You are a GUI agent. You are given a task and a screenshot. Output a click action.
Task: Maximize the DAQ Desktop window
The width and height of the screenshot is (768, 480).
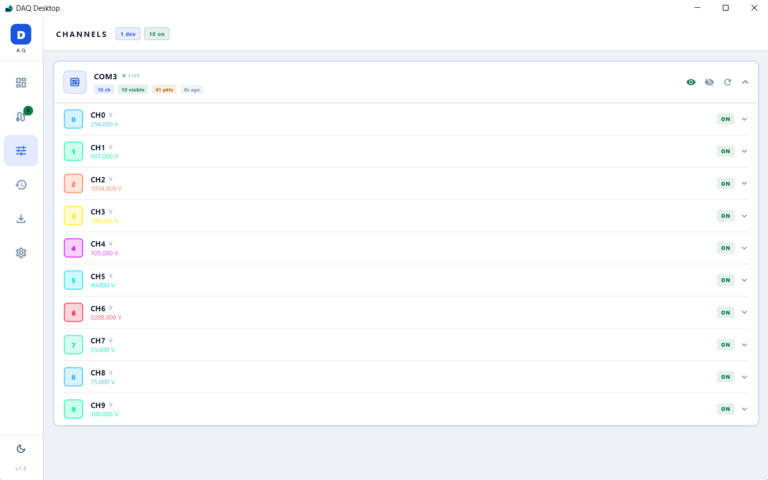(x=725, y=8)
